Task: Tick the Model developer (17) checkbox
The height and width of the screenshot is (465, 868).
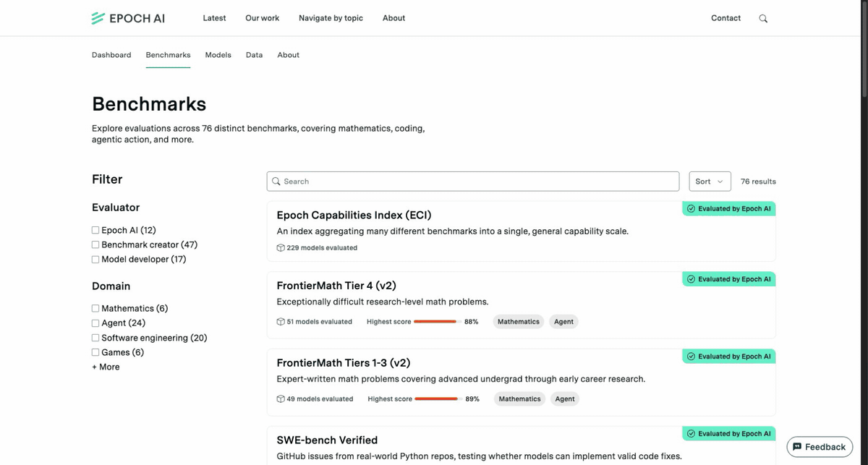Action: (95, 259)
